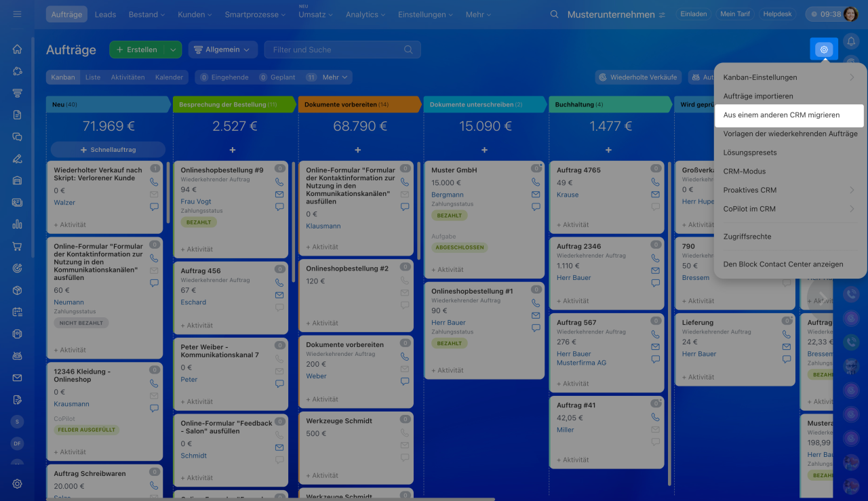This screenshot has height=501, width=868.
Task: Open Mein Tarif
Action: pyautogui.click(x=735, y=14)
